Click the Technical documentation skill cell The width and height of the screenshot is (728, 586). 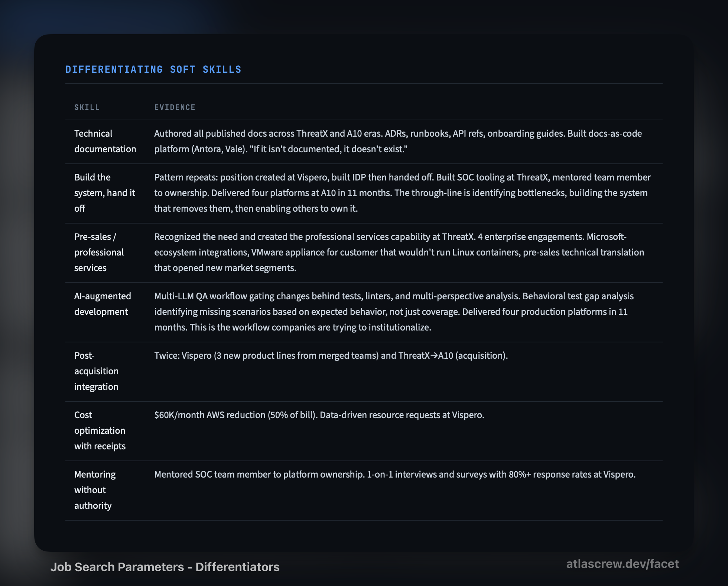pyautogui.click(x=105, y=141)
